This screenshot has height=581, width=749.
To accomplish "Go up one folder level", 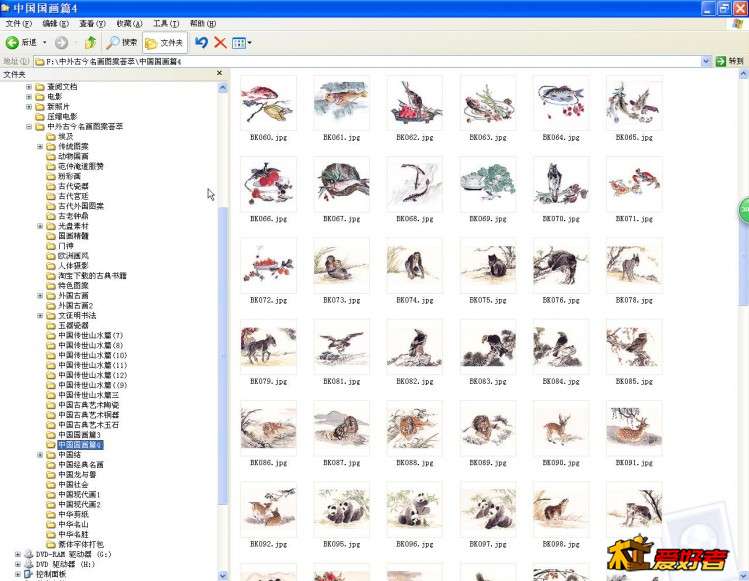I will [90, 43].
